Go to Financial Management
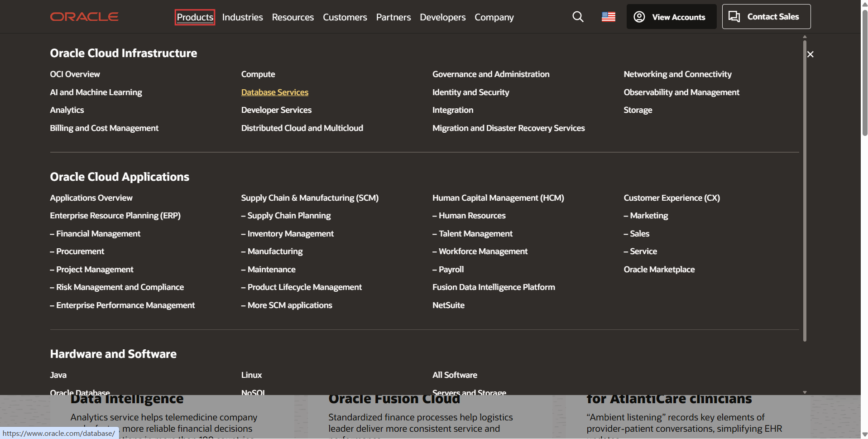 click(95, 234)
